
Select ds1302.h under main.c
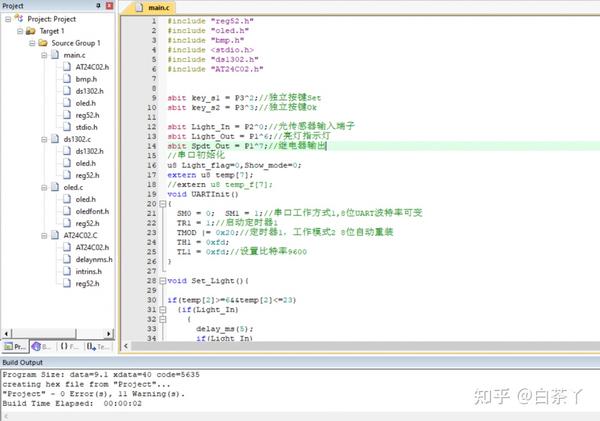click(x=90, y=91)
